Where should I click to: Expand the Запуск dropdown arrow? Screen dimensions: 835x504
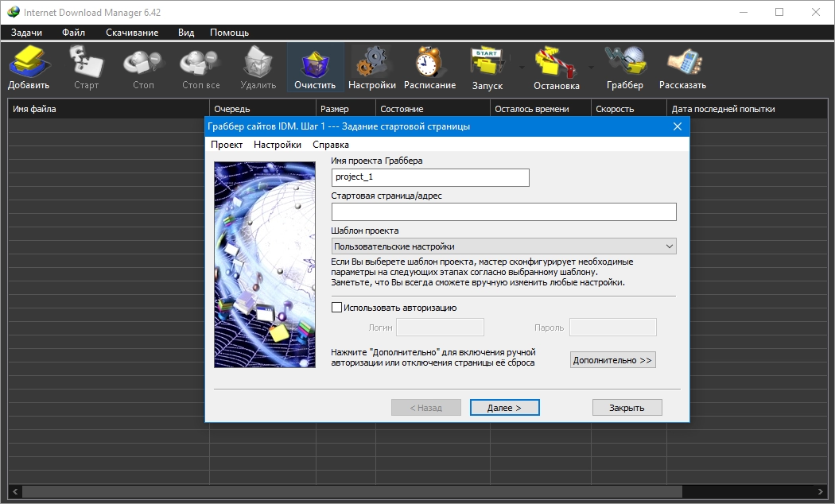[x=522, y=68]
